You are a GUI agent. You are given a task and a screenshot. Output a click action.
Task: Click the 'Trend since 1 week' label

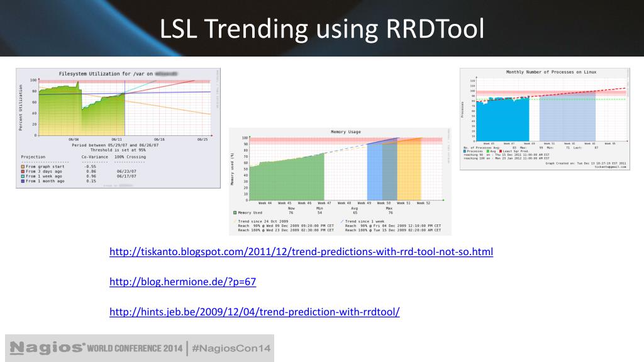point(365,221)
